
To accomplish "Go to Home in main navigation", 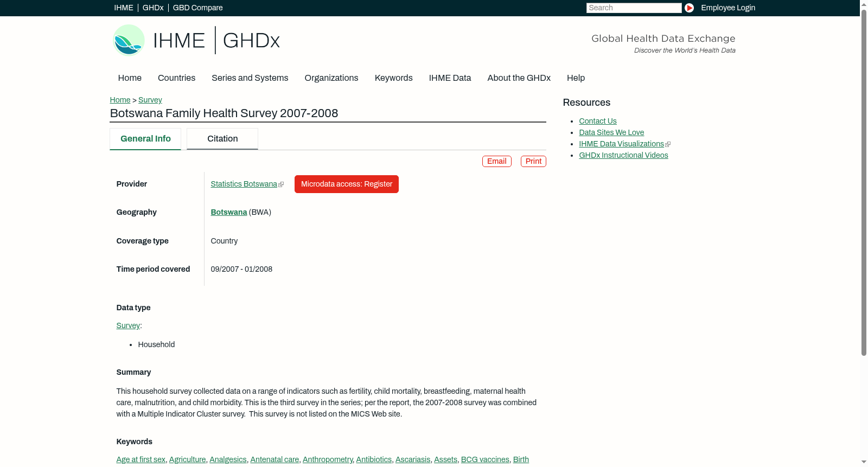I will tap(130, 78).
